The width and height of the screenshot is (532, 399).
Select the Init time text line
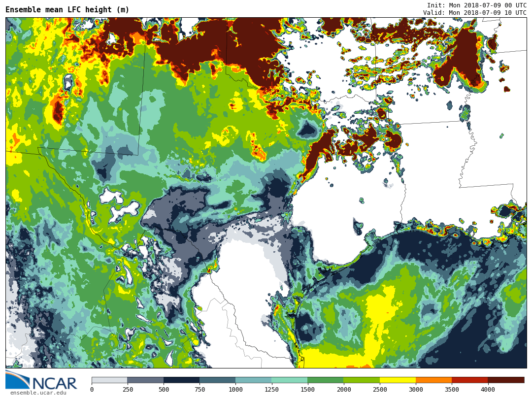(476, 5)
